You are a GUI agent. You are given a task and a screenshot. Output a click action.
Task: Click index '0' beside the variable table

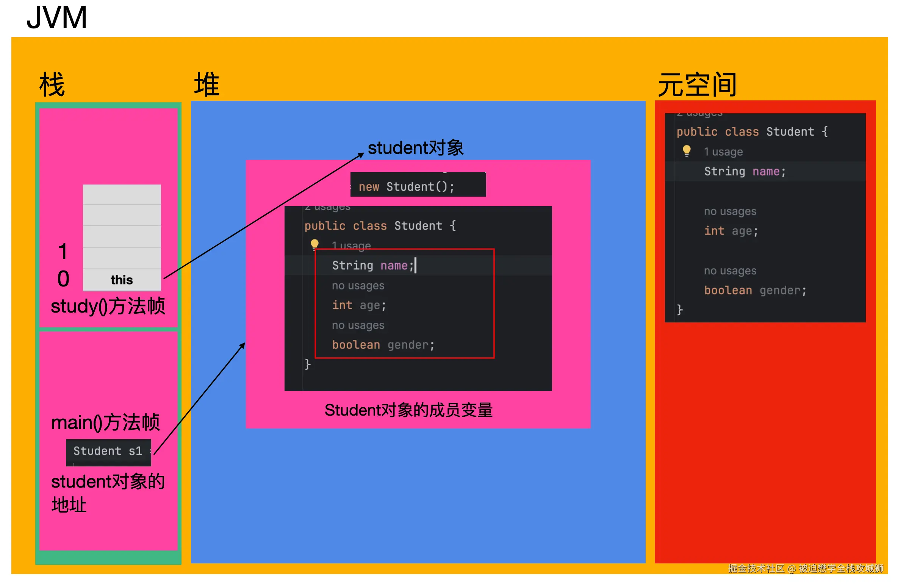63,278
